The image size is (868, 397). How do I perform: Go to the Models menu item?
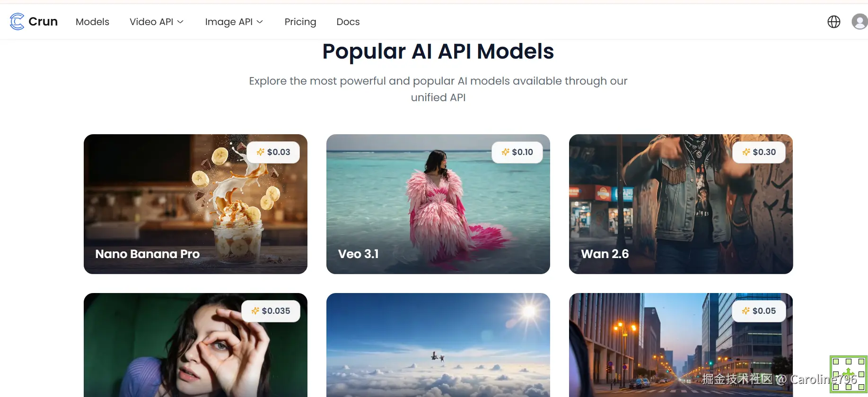tap(92, 22)
